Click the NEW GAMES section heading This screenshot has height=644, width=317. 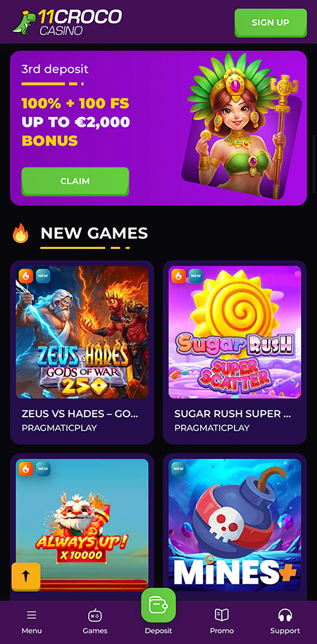[x=94, y=233]
